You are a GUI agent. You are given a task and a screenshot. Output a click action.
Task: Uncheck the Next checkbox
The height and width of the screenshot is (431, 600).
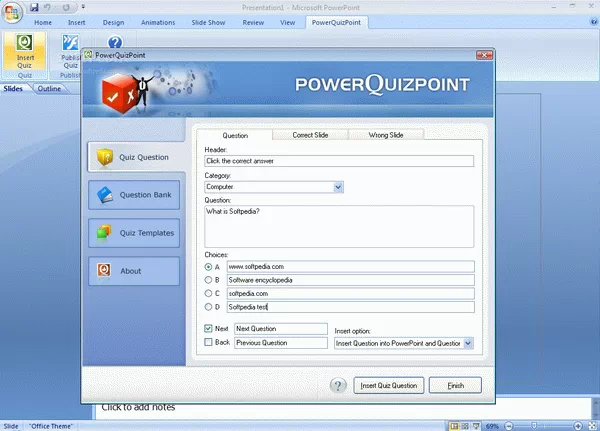click(208, 328)
